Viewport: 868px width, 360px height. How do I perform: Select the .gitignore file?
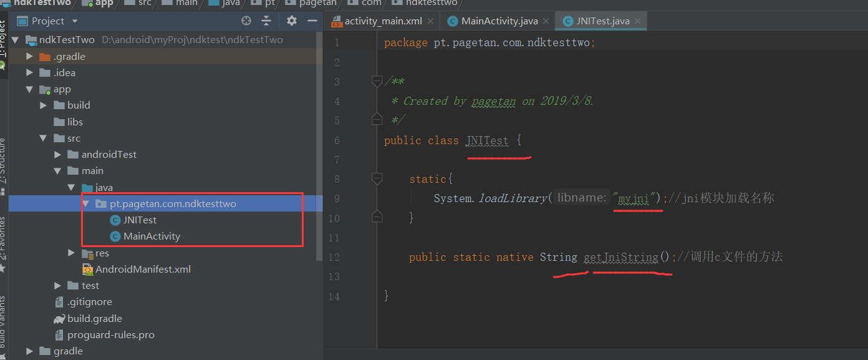(x=90, y=301)
